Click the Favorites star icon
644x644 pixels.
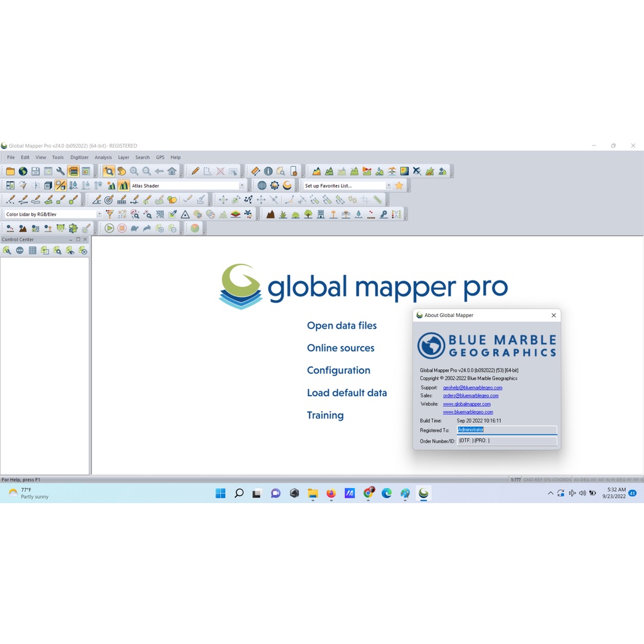coord(399,186)
